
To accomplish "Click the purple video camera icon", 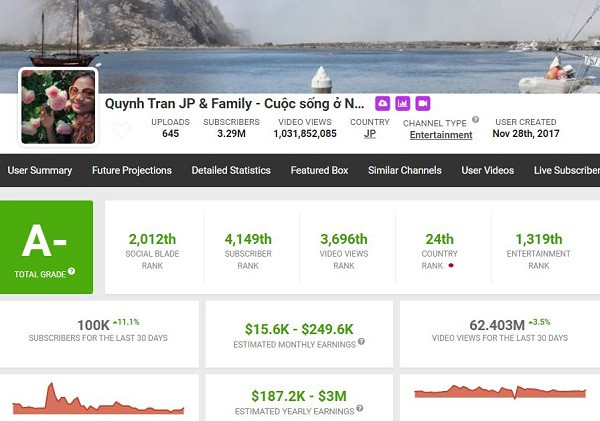I will (x=422, y=103).
